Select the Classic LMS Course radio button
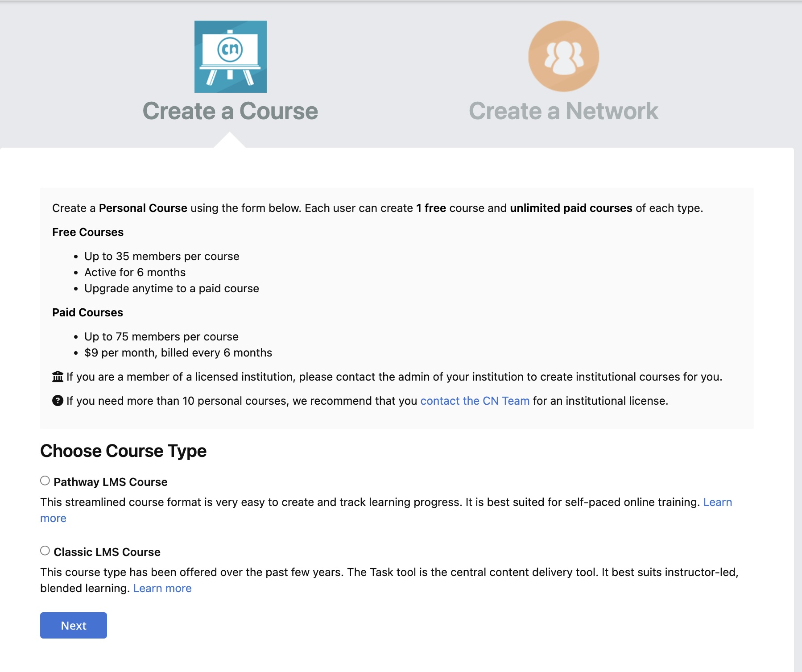Viewport: 802px width, 672px height. click(45, 551)
